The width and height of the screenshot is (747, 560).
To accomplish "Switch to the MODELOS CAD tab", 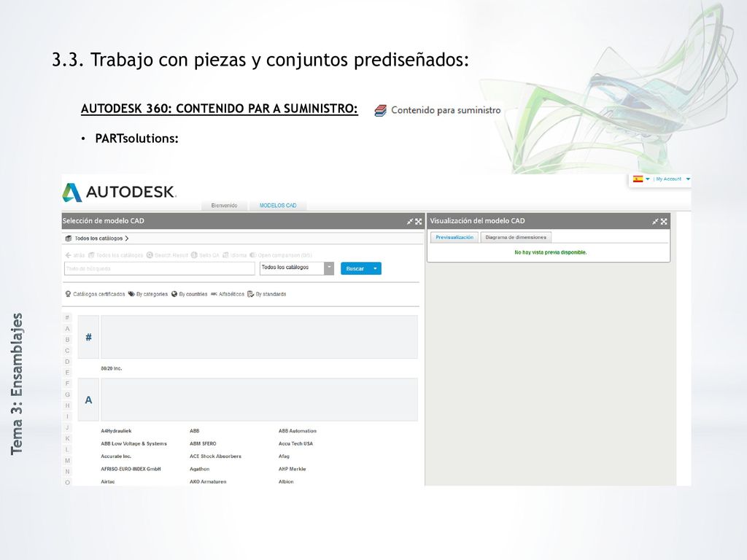I will coord(278,206).
